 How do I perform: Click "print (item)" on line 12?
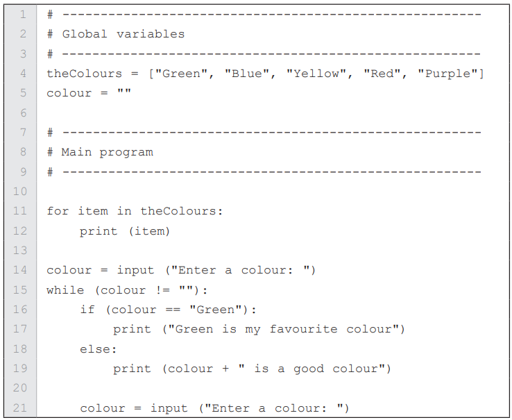click(x=124, y=230)
